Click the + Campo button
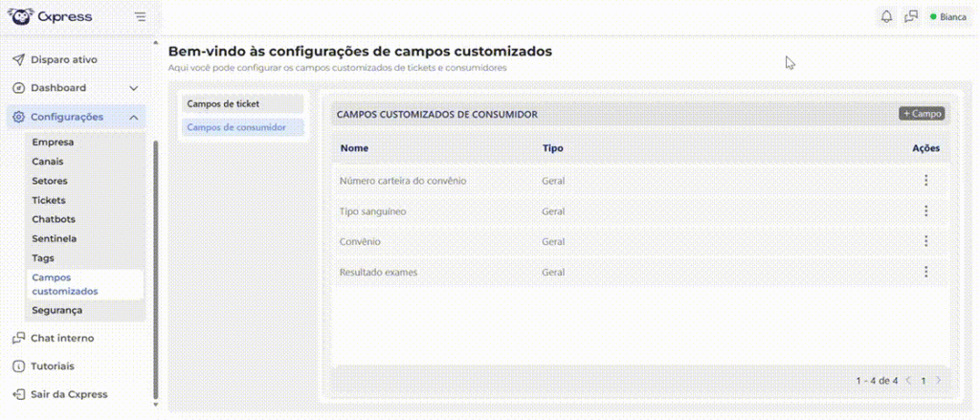The image size is (980, 420). pos(923,113)
